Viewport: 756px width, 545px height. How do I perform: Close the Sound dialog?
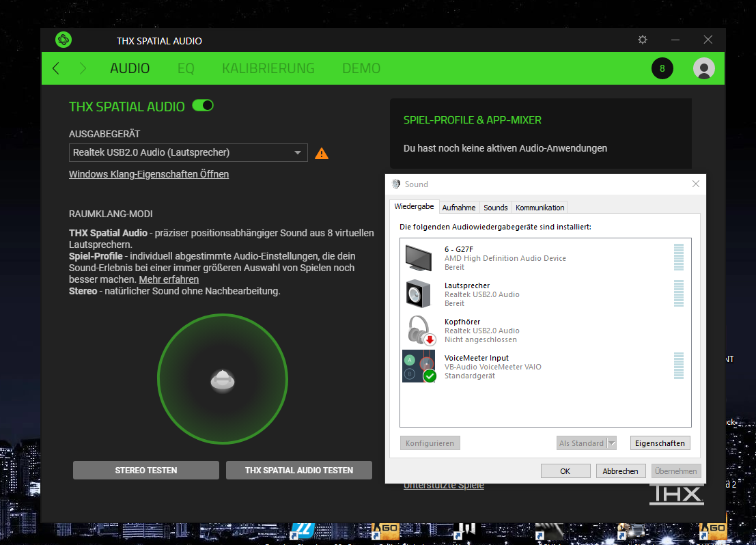click(696, 184)
